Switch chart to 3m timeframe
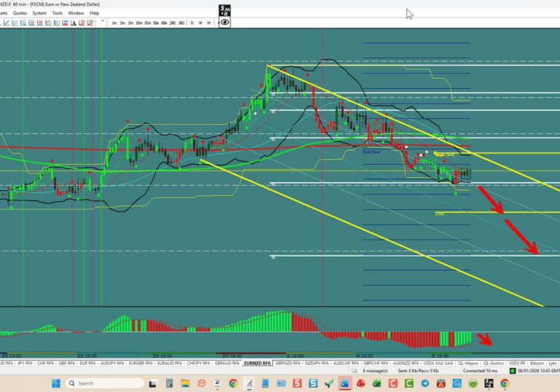 pyautogui.click(x=122, y=23)
